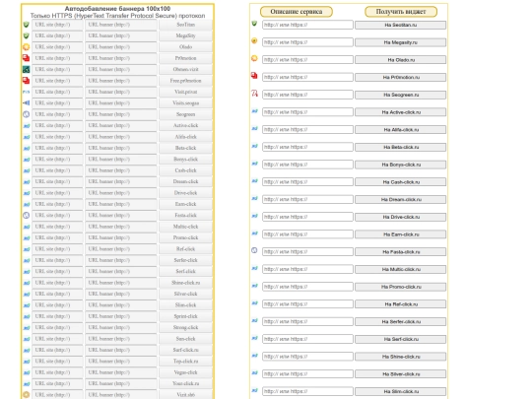The width and height of the screenshot is (532, 399).
Task: Focus the URL banner field in Sun-click row
Action: click(x=121, y=339)
